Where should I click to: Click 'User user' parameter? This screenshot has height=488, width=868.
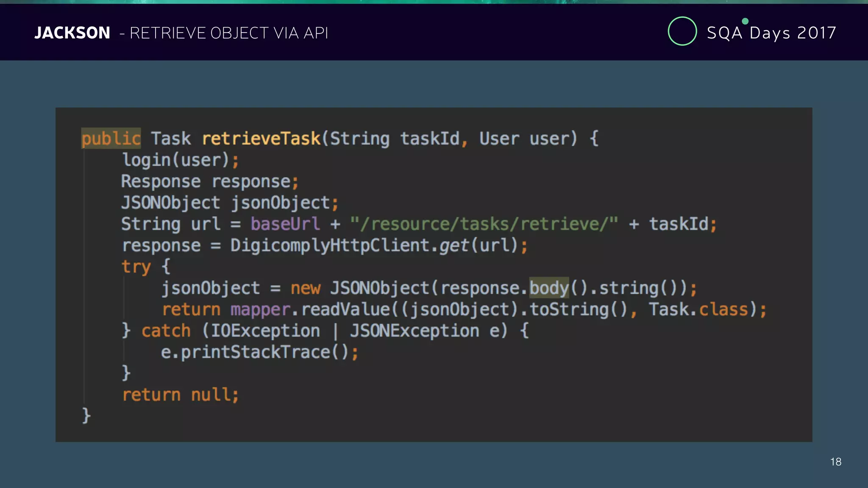(524, 139)
